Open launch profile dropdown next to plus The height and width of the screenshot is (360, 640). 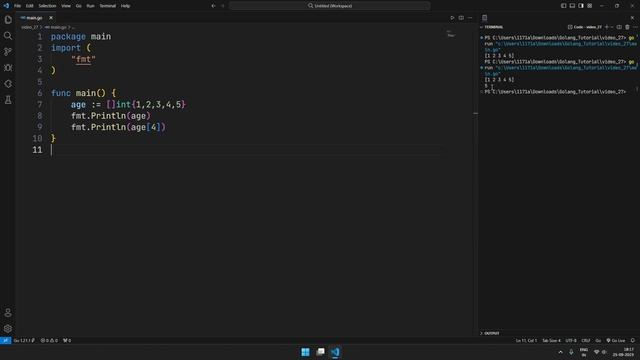tap(612, 27)
